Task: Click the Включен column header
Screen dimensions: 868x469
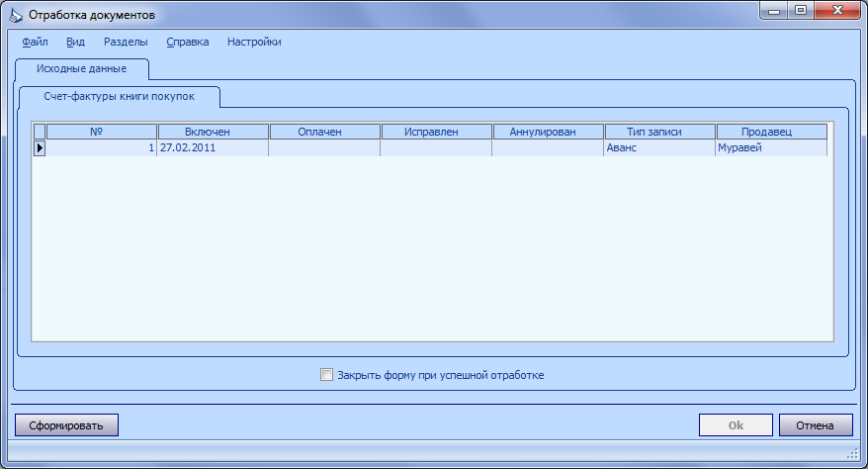Action: 214,132
